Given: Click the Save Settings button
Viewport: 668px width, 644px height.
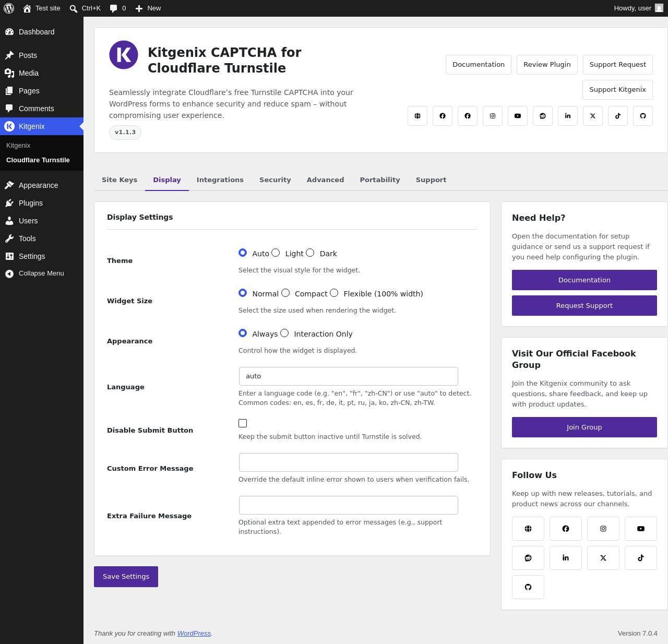Looking at the screenshot, I should point(126,577).
